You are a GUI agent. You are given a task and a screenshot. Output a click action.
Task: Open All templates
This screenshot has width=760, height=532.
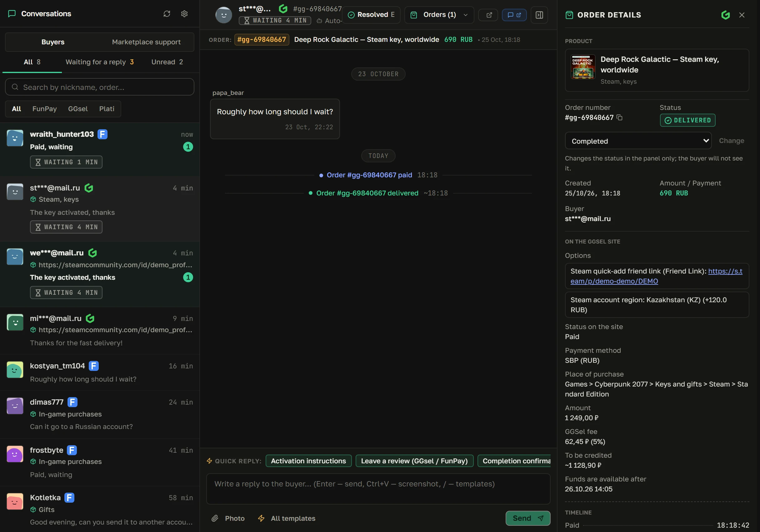click(x=287, y=518)
